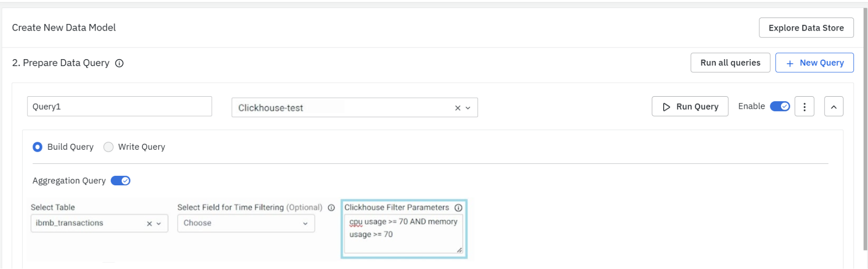868x269 pixels.
Task: Click the Query1 name input field
Action: click(119, 107)
